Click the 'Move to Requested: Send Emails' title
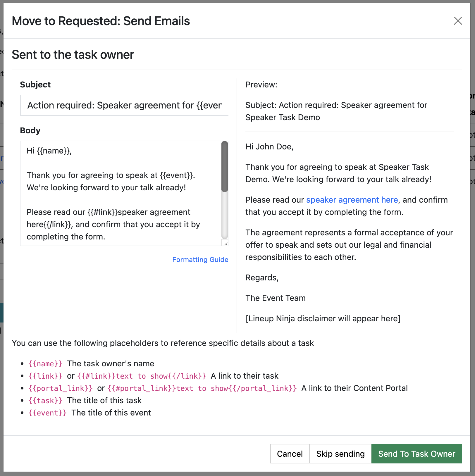 [x=101, y=21]
